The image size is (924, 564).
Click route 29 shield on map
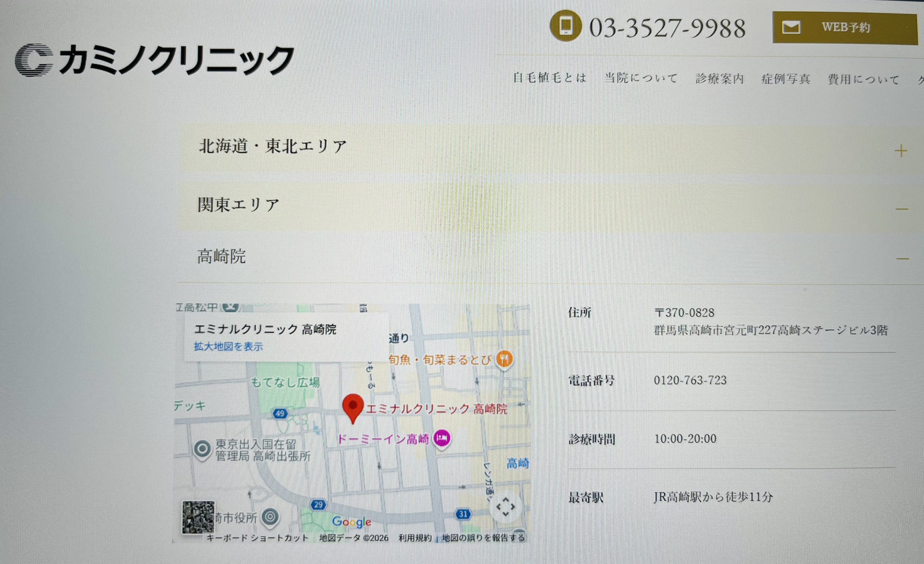pos(318,505)
